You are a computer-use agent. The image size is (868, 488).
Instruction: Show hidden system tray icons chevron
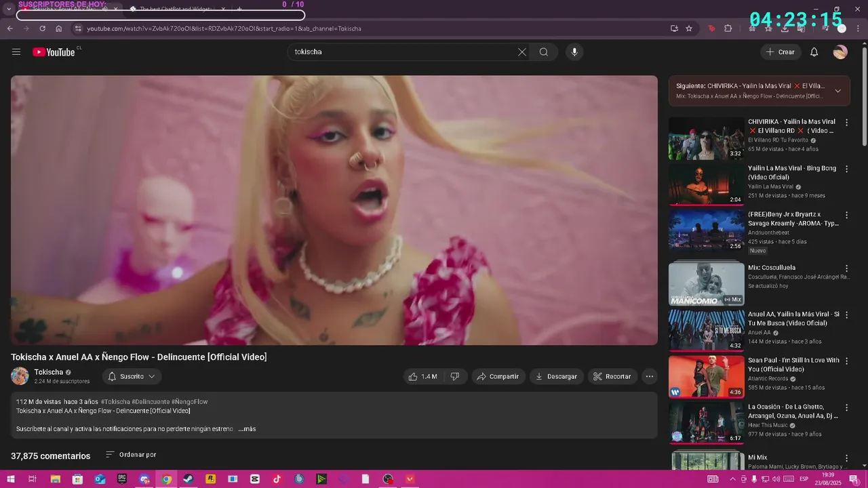(x=732, y=479)
